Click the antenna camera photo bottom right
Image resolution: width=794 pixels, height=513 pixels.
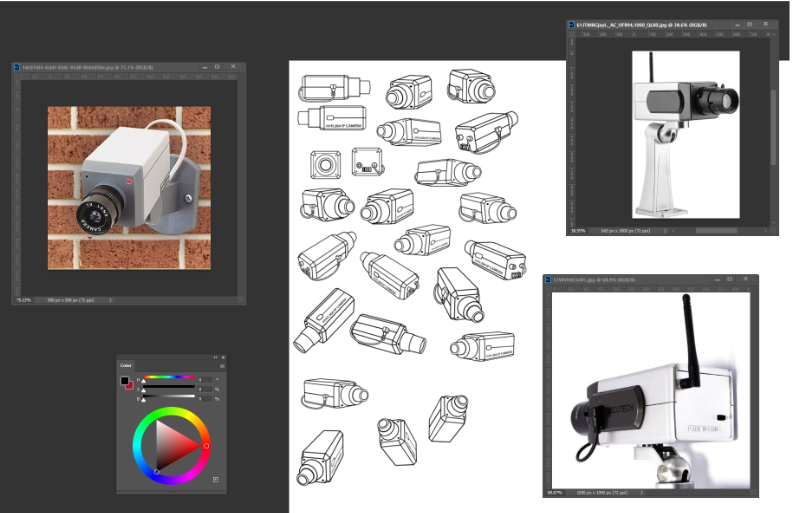pyautogui.click(x=651, y=390)
